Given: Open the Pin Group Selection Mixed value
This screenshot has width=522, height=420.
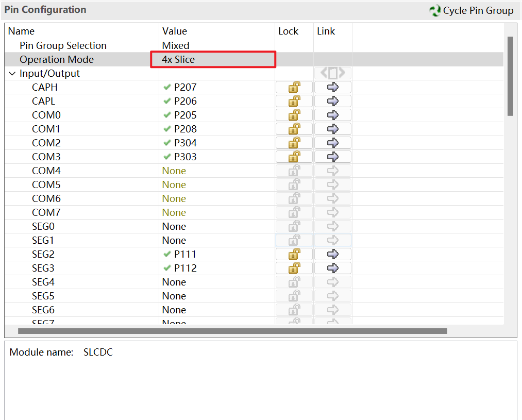Looking at the screenshot, I should [x=176, y=45].
